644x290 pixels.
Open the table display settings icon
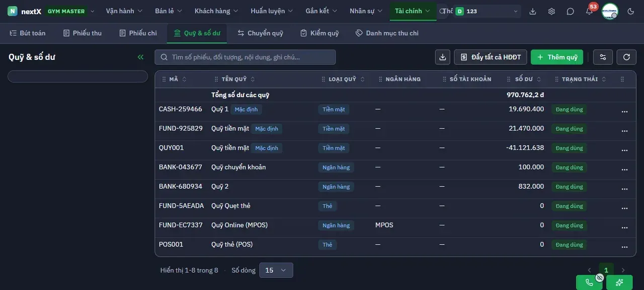click(603, 57)
